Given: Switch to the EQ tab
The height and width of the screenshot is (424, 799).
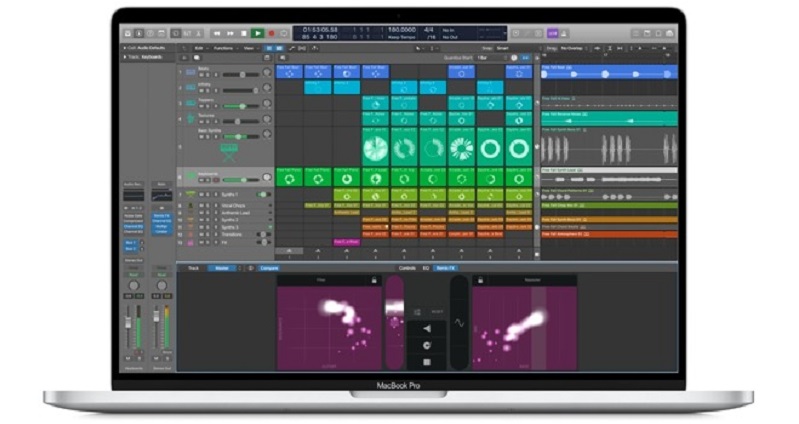Looking at the screenshot, I should click(x=425, y=268).
